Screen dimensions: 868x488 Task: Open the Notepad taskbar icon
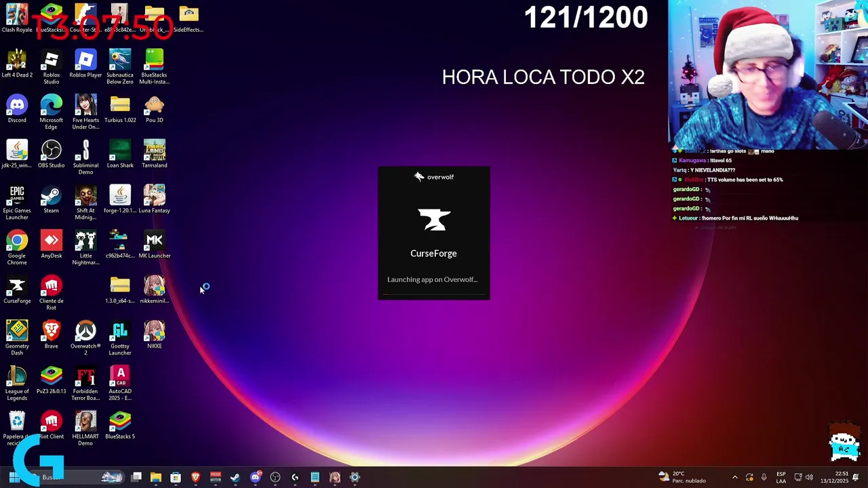click(x=315, y=477)
